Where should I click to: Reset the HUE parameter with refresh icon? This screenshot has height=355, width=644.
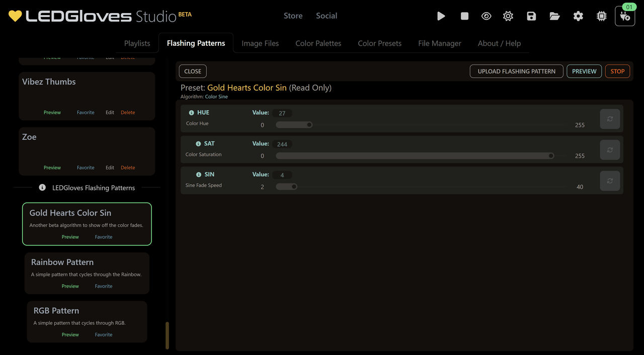(610, 119)
